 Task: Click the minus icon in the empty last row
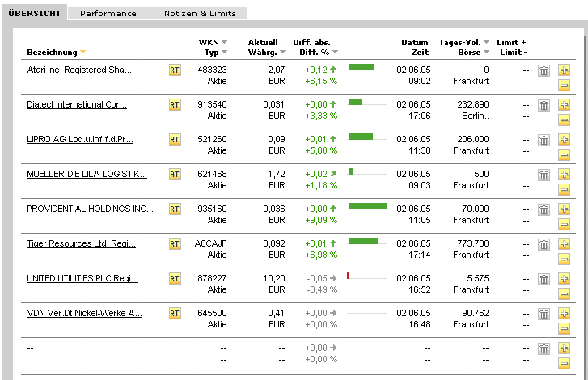(x=564, y=363)
